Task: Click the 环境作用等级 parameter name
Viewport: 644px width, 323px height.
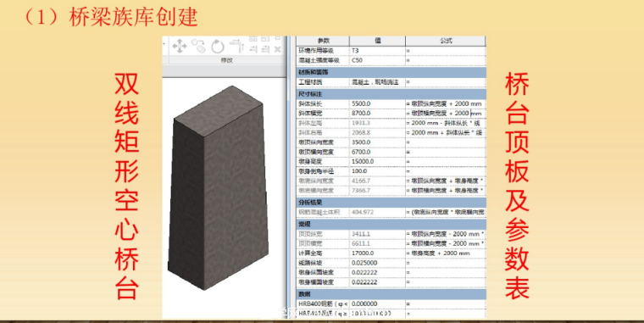Action: pyautogui.click(x=316, y=51)
